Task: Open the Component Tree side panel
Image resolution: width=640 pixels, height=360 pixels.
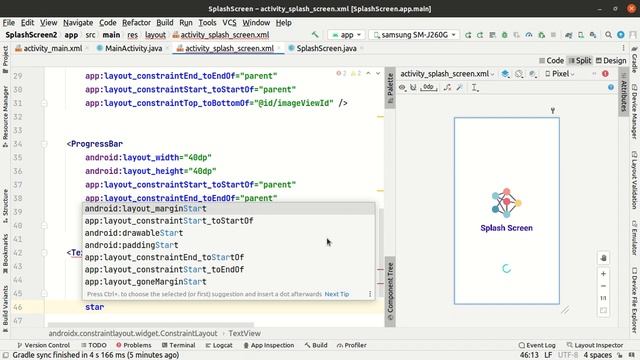Action: coord(390,292)
